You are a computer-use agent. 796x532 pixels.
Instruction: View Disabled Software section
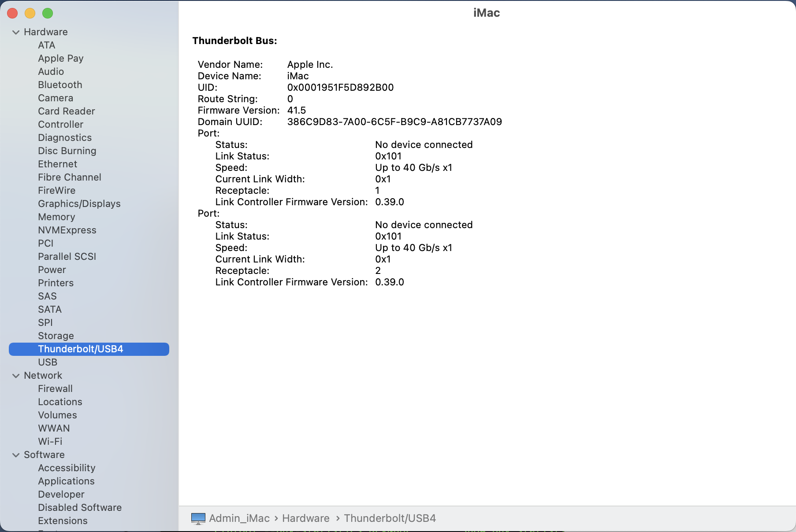(x=80, y=508)
